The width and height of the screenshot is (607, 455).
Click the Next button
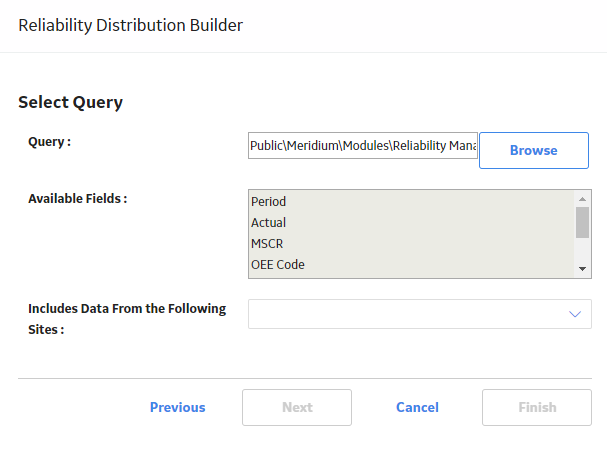click(297, 407)
